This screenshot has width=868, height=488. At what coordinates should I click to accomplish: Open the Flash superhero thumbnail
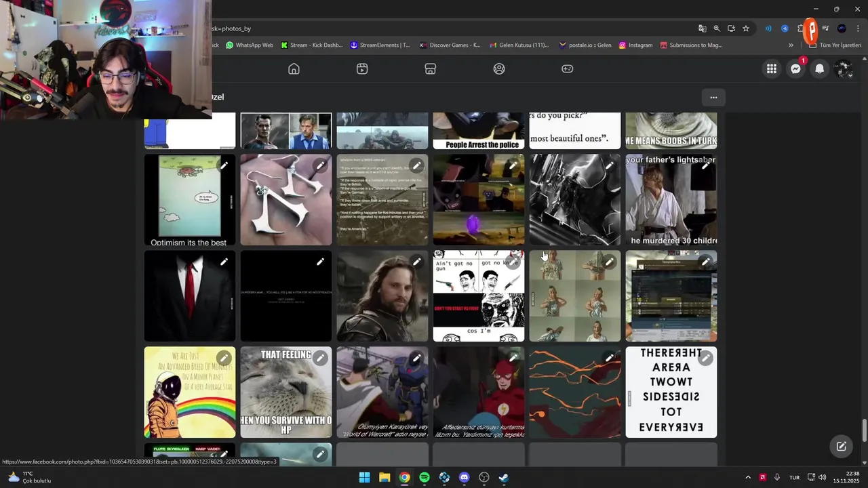(x=479, y=392)
